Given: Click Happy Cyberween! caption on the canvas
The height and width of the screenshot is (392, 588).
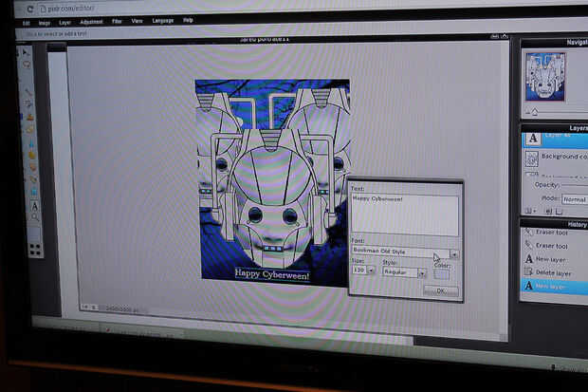Looking at the screenshot, I should click(x=272, y=275).
